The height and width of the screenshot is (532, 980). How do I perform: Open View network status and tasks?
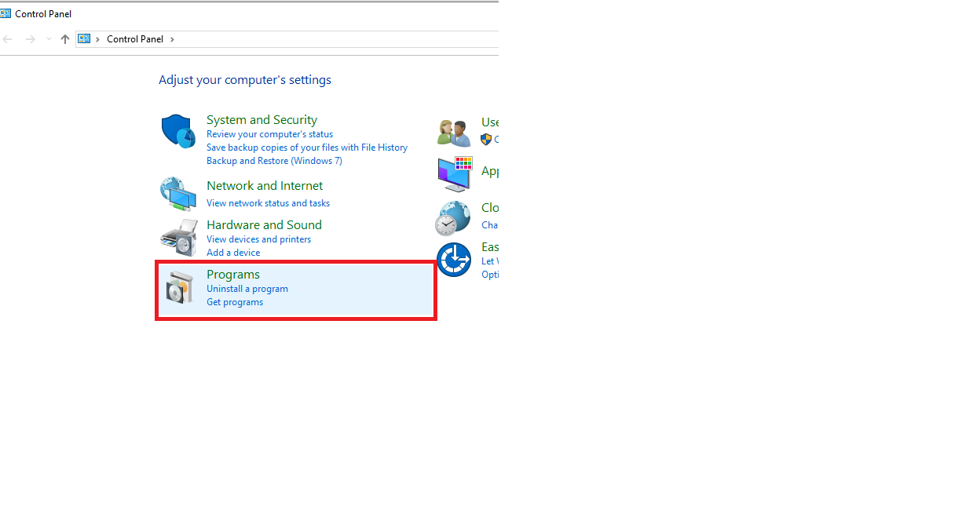(268, 203)
